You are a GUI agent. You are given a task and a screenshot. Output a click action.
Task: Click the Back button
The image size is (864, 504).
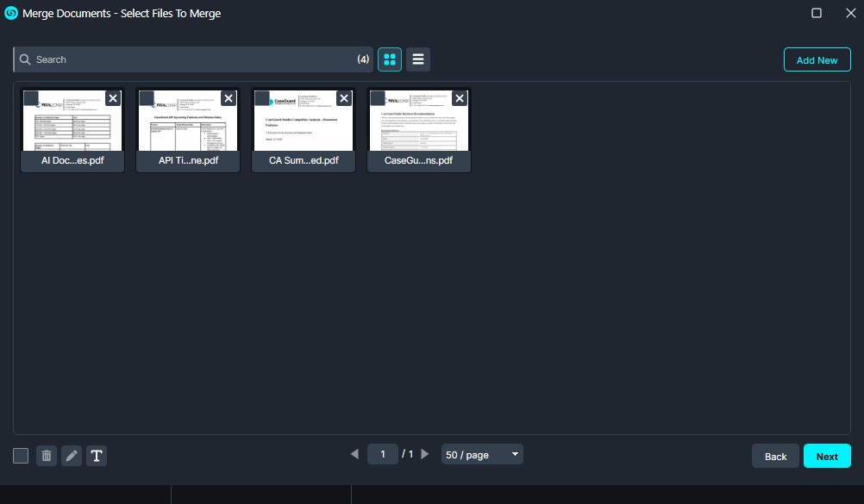(774, 456)
